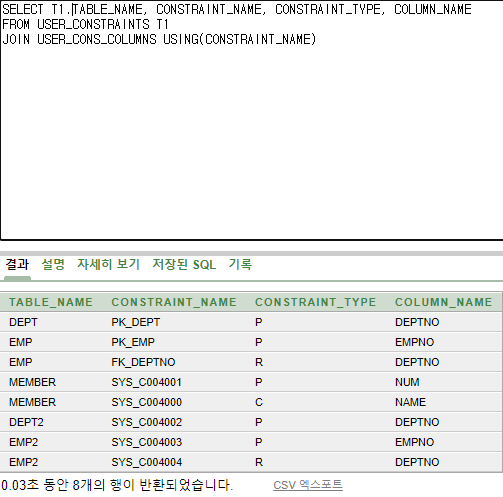Image resolution: width=503 pixels, height=497 pixels.
Task: Click the TABLE_NAME column header
Action: [x=51, y=302]
